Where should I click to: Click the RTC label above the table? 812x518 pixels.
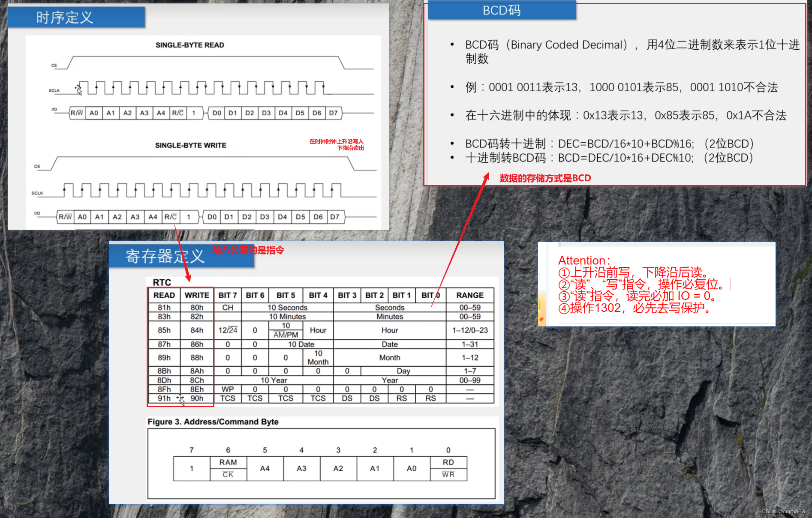tap(162, 282)
